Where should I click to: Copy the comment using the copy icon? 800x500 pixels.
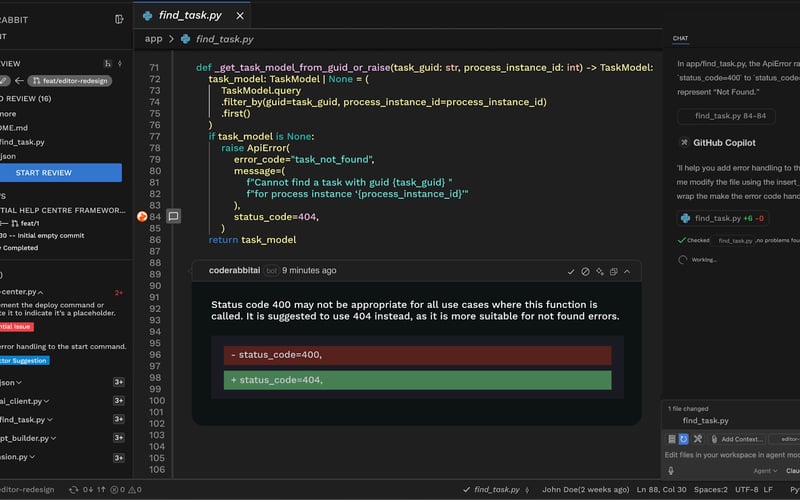(613, 271)
